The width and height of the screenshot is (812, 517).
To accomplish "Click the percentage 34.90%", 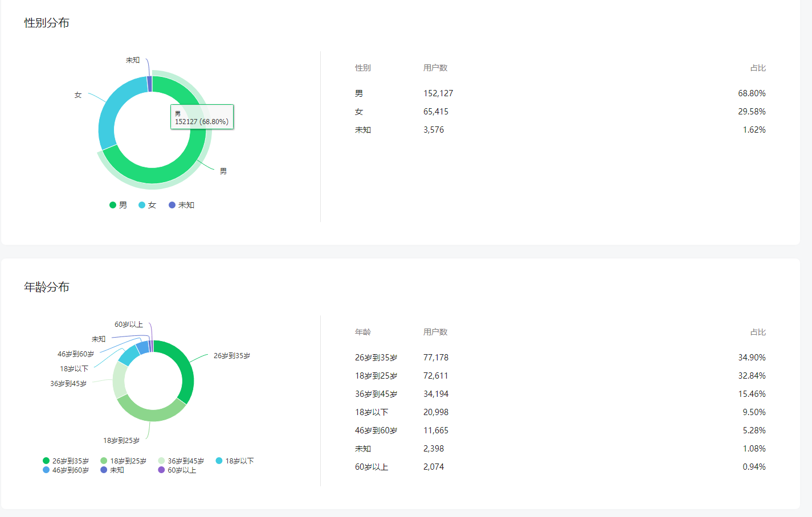I will tap(752, 358).
